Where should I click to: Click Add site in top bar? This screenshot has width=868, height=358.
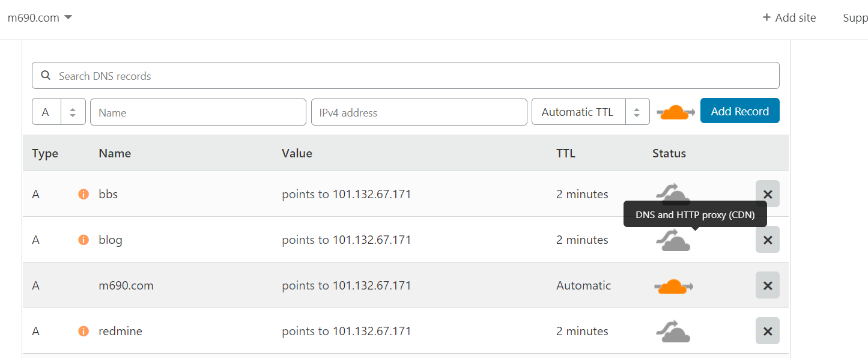[789, 17]
